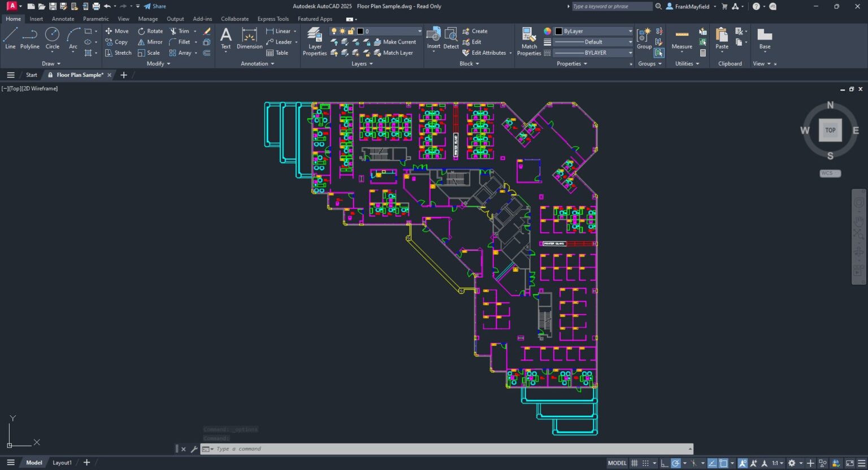Switch to the Annotate ribbon tab

click(63, 19)
